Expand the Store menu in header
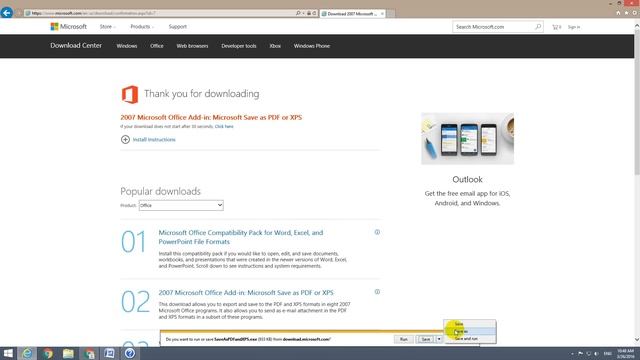Screen dimensions: 640x360 click(107, 27)
